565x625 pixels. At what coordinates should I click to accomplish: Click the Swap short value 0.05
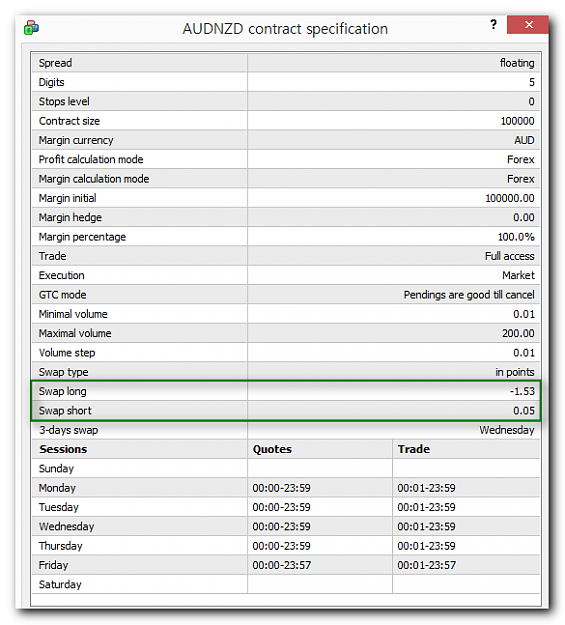click(x=524, y=411)
